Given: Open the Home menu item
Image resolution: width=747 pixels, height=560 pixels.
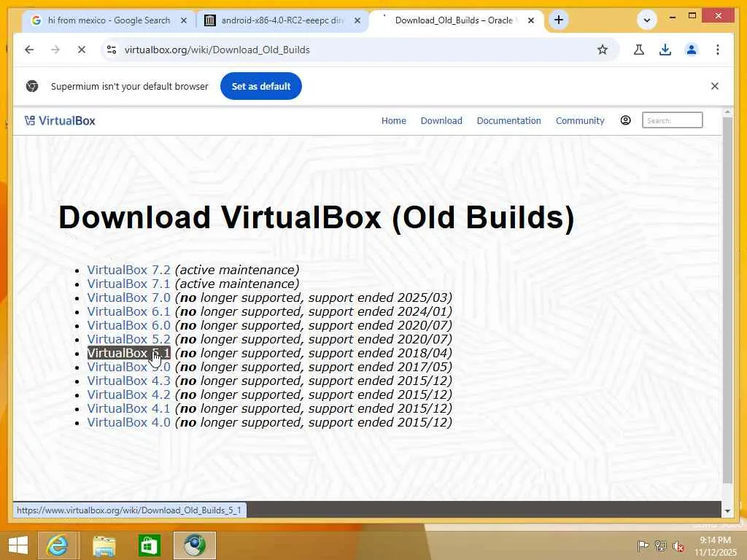Looking at the screenshot, I should [393, 121].
